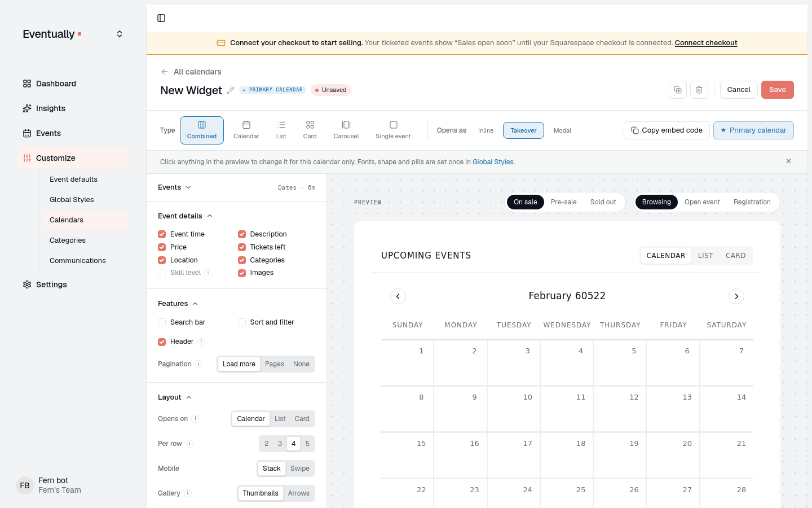
Task: Open the workspace switcher next to Eventually
Action: (x=120, y=34)
